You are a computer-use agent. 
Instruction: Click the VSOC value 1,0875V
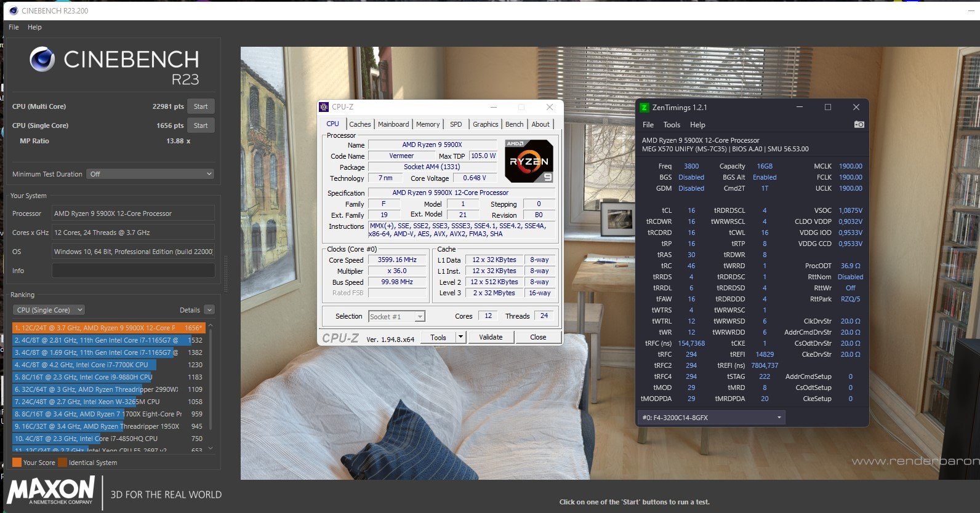click(x=850, y=210)
